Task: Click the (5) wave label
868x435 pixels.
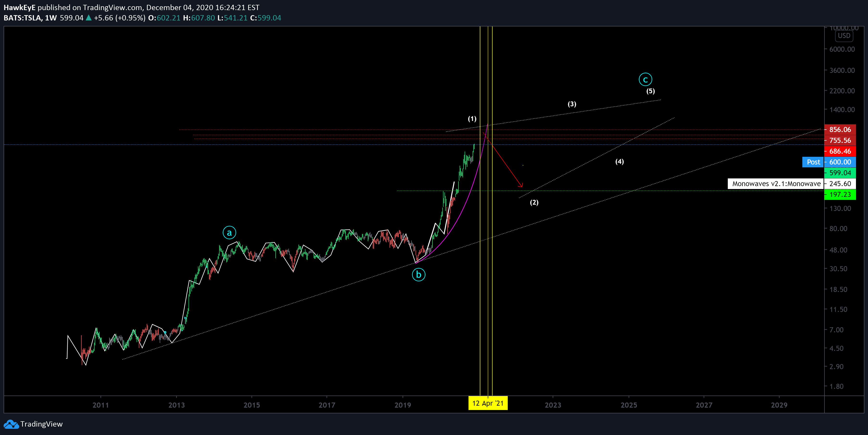Action: [650, 91]
